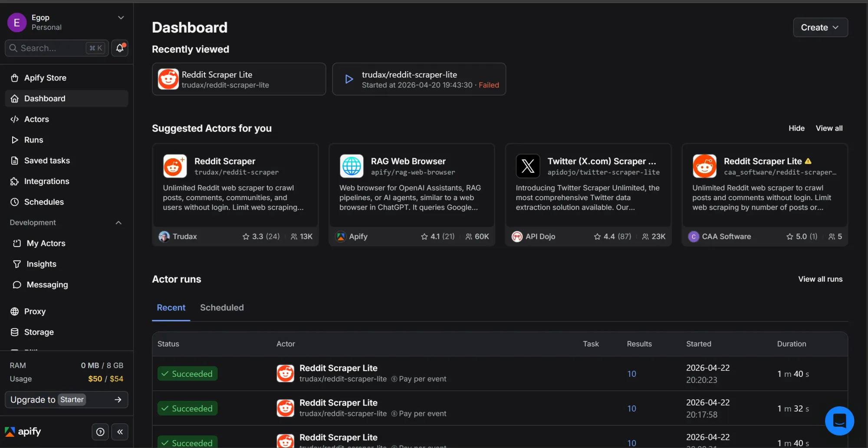The width and height of the screenshot is (868, 448).
Task: Open the help question-mark icon
Action: [100, 432]
